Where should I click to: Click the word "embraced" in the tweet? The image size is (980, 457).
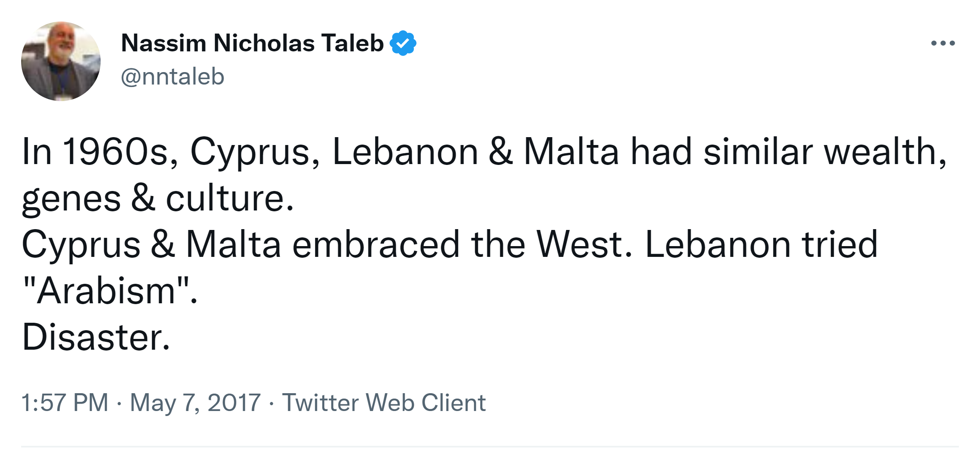[x=376, y=244]
